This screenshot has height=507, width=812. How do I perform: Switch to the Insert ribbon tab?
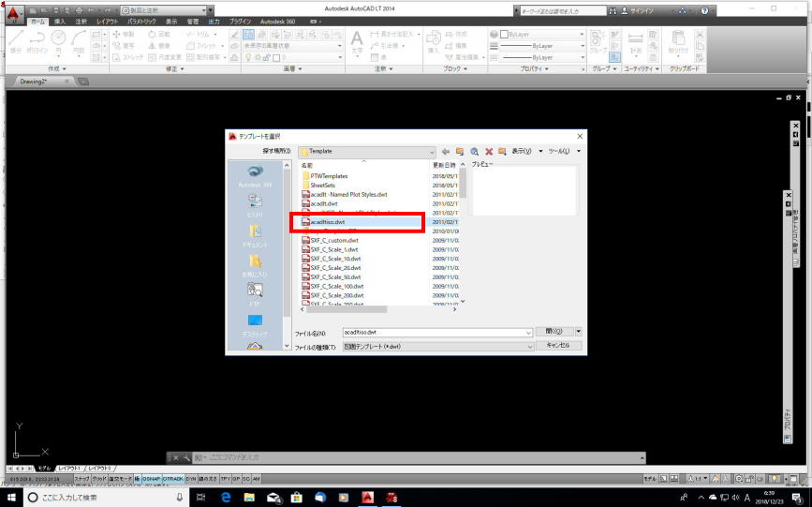pyautogui.click(x=60, y=22)
